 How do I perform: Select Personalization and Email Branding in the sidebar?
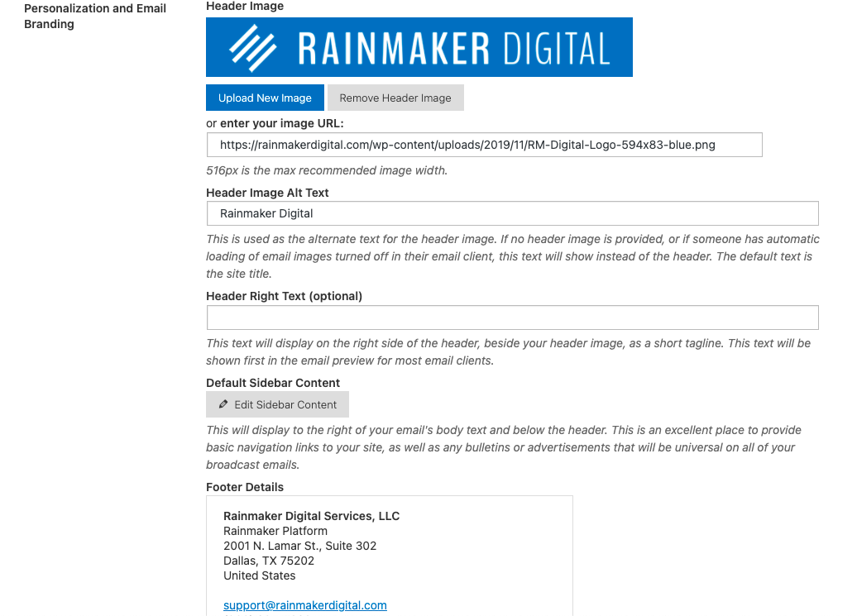94,16
